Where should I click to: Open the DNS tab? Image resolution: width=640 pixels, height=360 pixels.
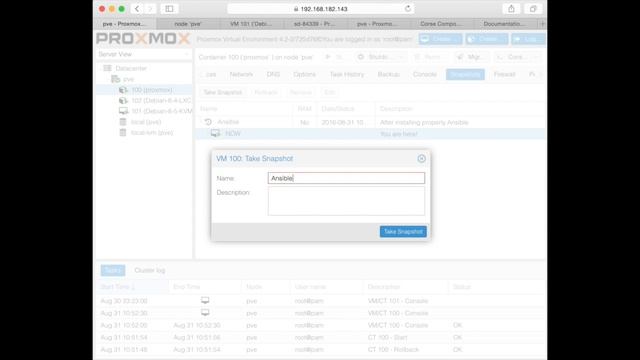(273, 74)
